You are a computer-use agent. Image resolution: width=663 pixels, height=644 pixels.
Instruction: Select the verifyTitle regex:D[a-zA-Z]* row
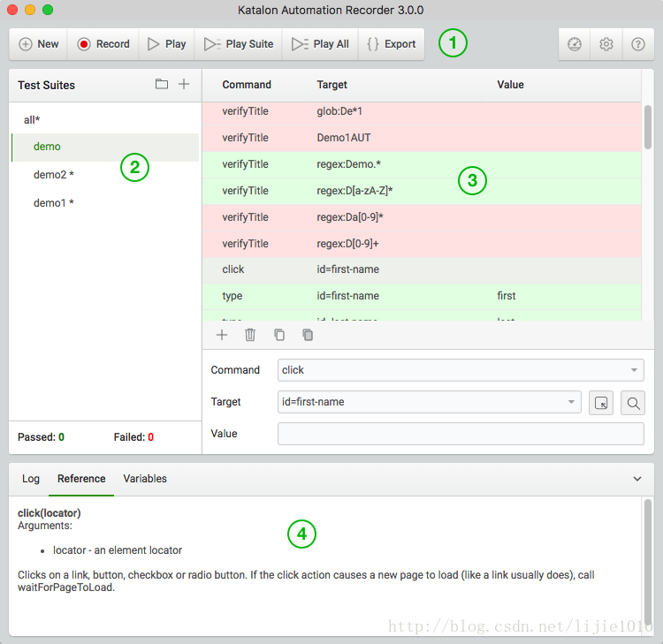coord(422,191)
